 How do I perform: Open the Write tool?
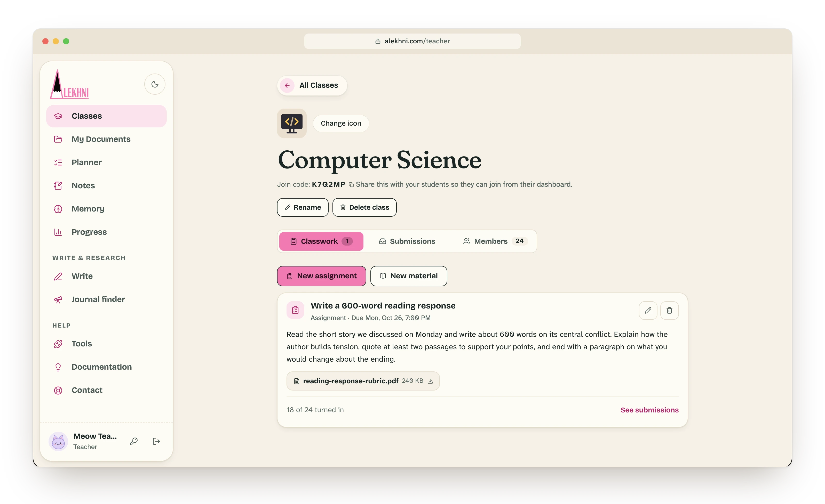point(106,276)
